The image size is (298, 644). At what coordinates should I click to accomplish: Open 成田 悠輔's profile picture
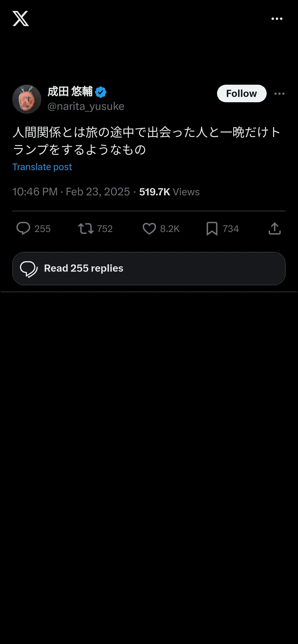(x=27, y=99)
